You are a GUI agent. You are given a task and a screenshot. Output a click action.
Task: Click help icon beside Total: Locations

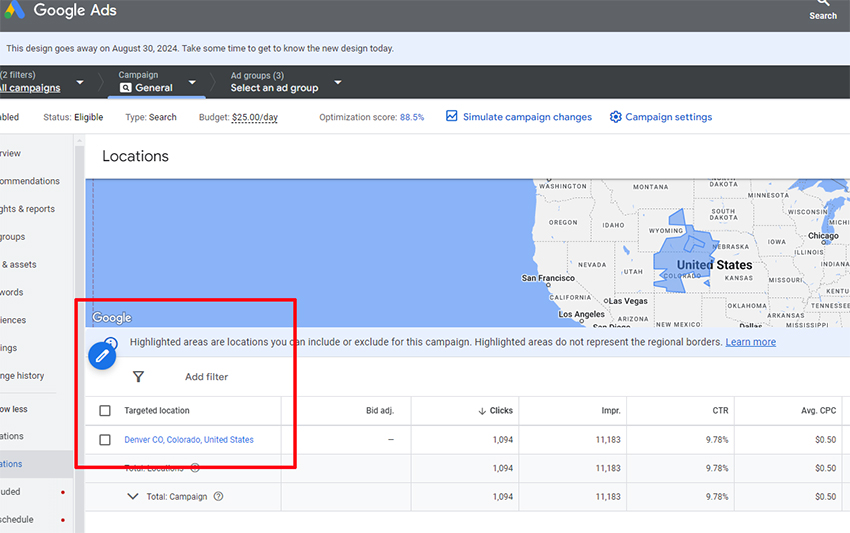tap(195, 468)
